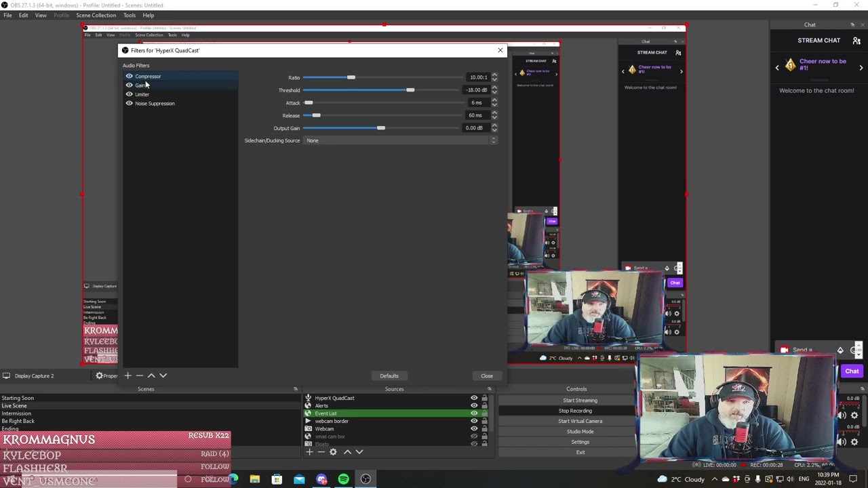The width and height of the screenshot is (868, 488).
Task: Hide the webcam border source
Action: click(x=474, y=421)
